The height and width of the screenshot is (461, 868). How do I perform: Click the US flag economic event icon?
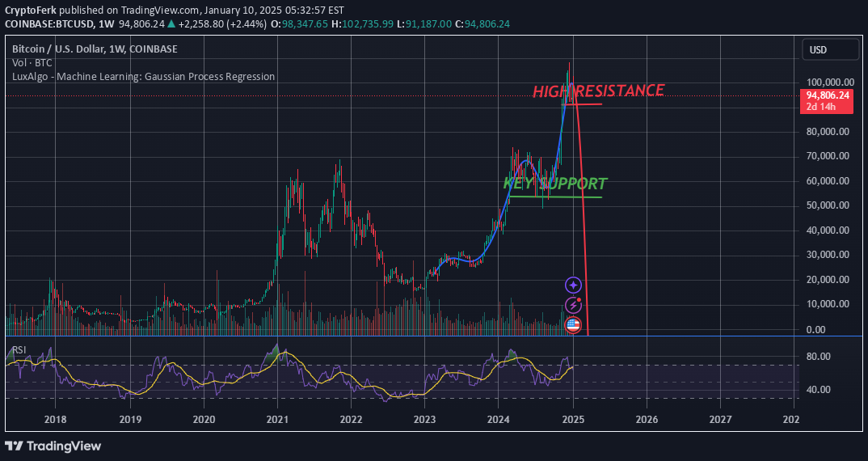pyautogui.click(x=573, y=325)
